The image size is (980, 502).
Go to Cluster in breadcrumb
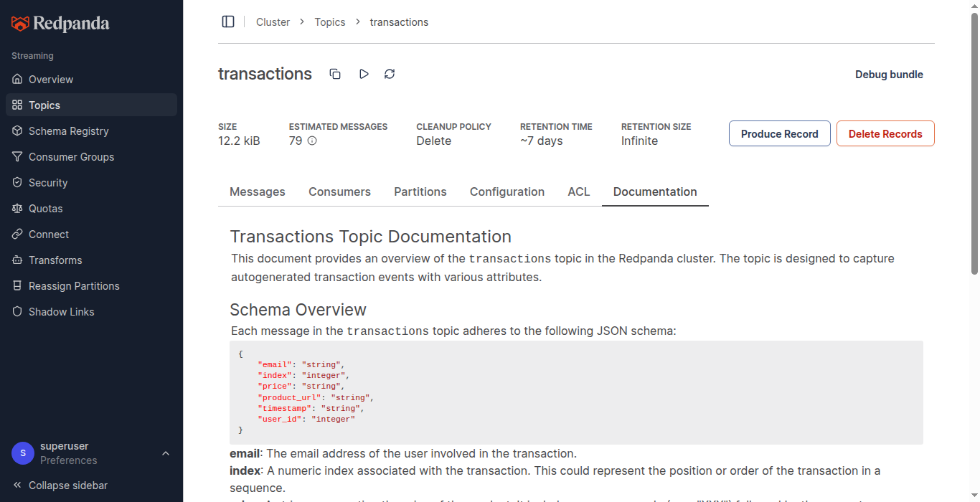tap(273, 22)
